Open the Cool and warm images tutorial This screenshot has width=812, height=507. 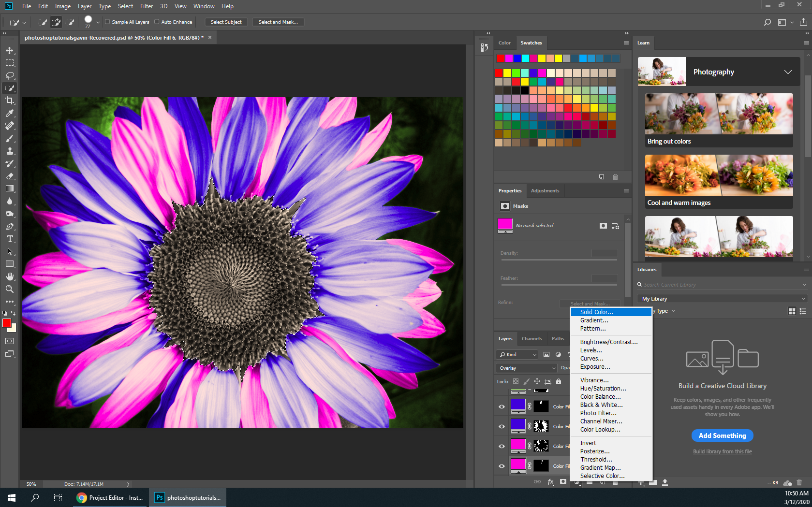click(x=719, y=182)
